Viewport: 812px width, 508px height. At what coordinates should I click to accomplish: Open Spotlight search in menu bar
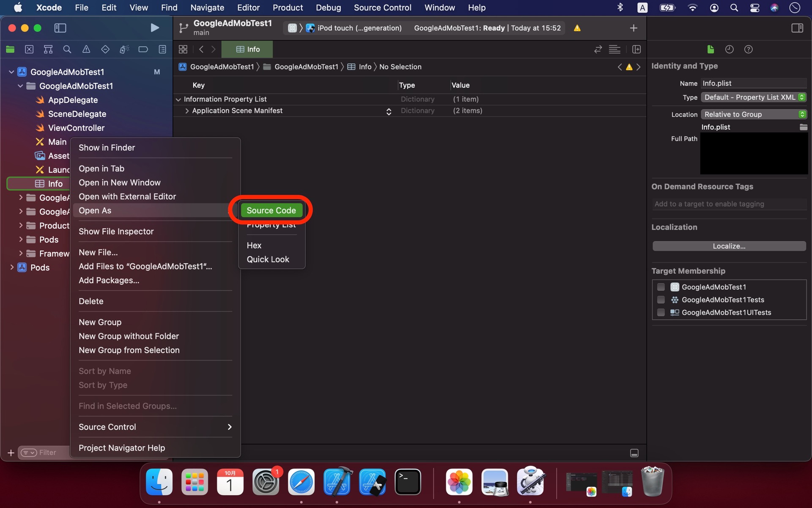point(734,8)
